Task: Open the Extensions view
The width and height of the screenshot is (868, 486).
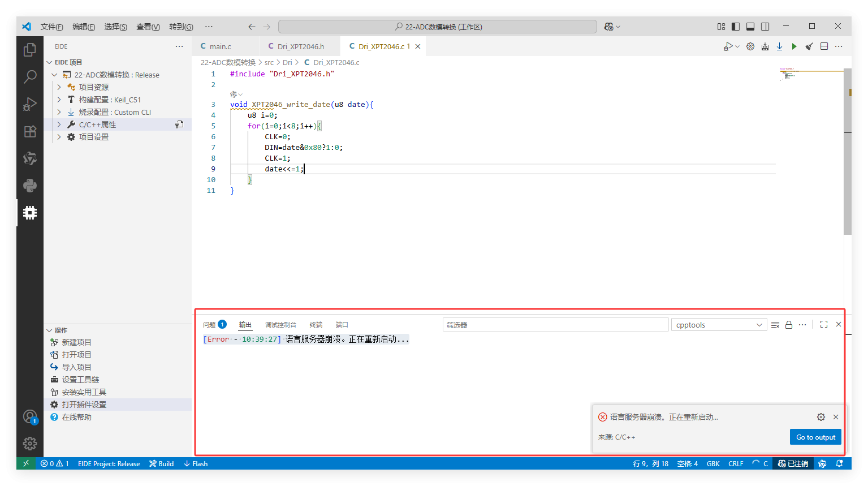Action: click(x=30, y=131)
